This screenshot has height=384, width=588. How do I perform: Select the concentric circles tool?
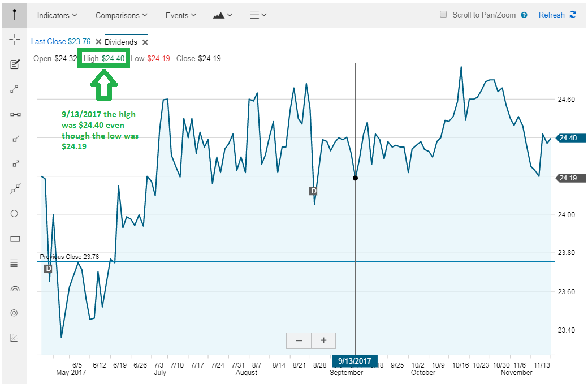pos(14,313)
